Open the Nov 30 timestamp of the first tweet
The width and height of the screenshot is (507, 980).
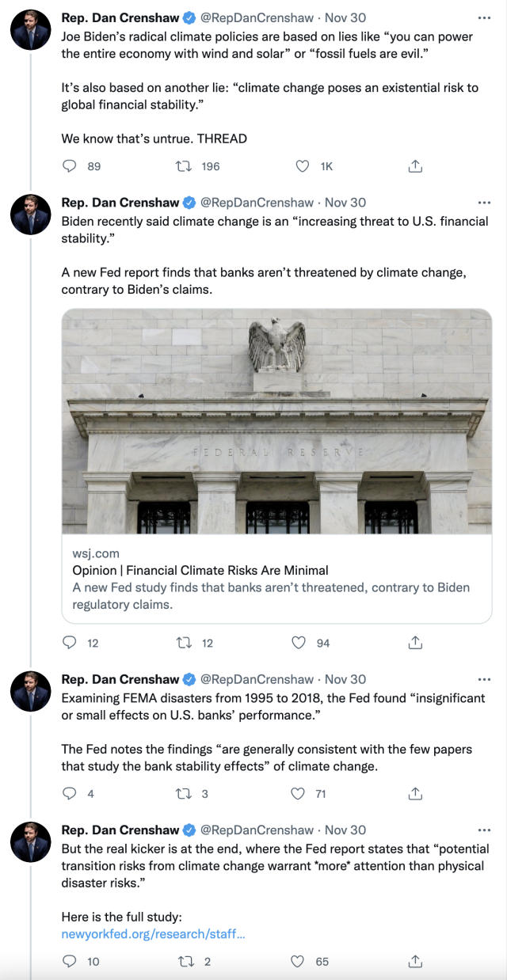coord(345,16)
